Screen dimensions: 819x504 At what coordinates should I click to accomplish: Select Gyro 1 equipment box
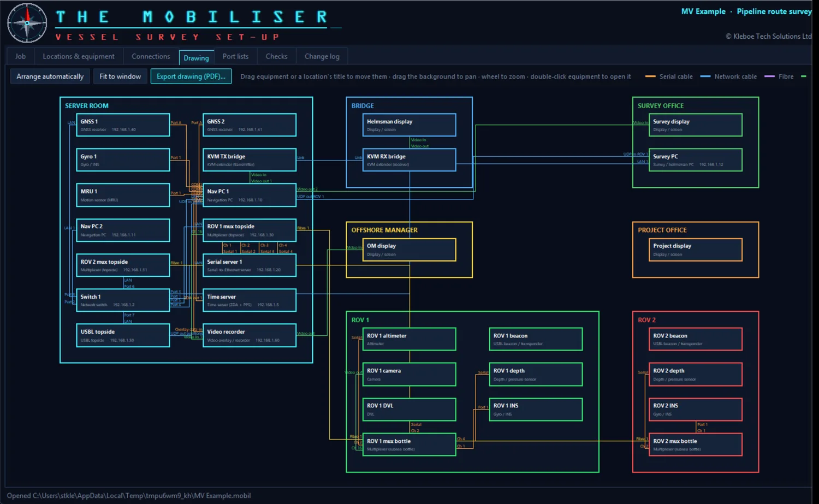click(123, 160)
